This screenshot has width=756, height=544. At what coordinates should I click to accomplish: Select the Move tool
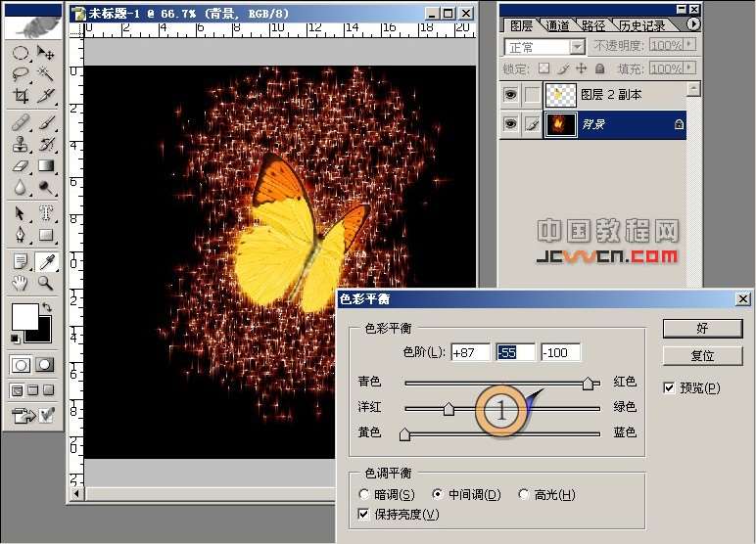click(45, 52)
